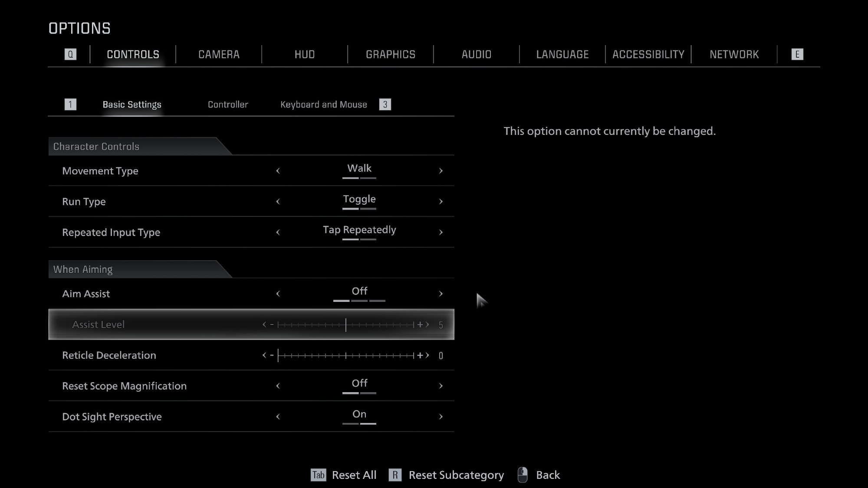This screenshot has height=488, width=868.
Task: Click the mouse icon next to Back
Action: (x=523, y=475)
